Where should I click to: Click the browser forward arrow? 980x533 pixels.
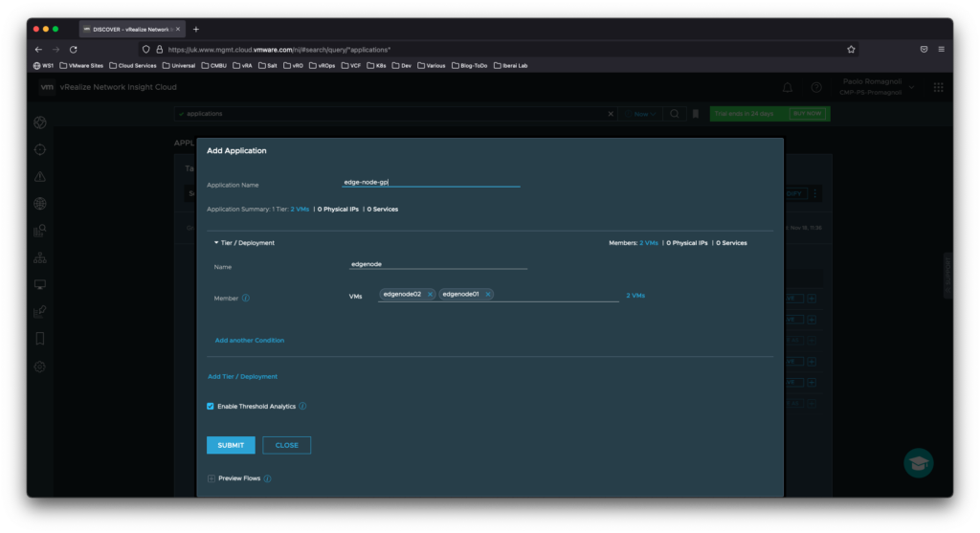click(56, 50)
